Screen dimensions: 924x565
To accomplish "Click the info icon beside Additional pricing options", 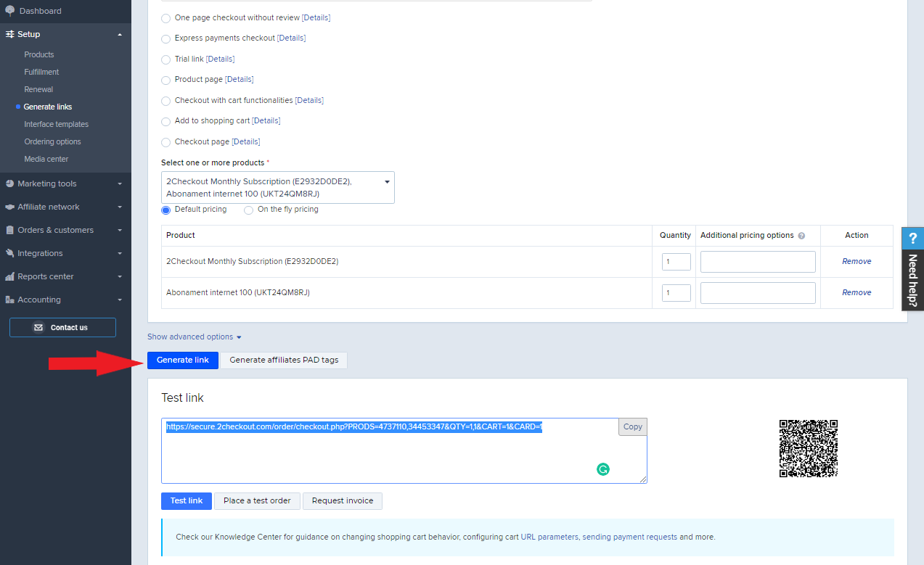I will 801,236.
